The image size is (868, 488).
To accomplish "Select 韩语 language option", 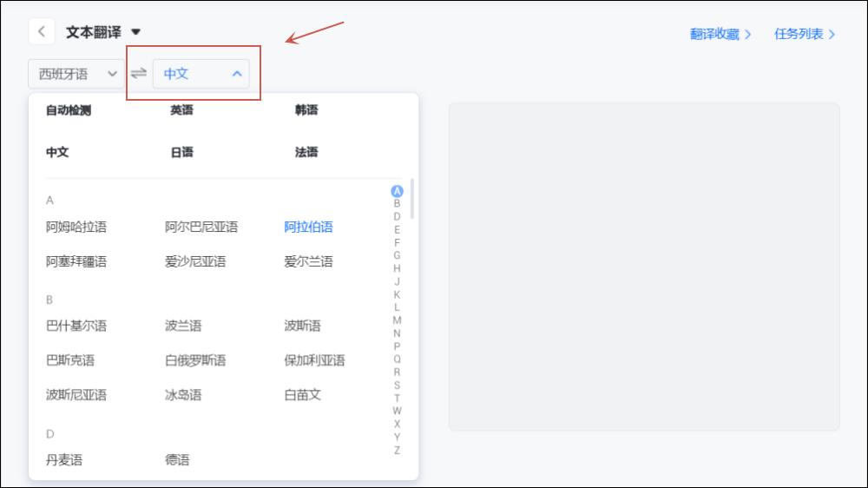I will (x=306, y=110).
